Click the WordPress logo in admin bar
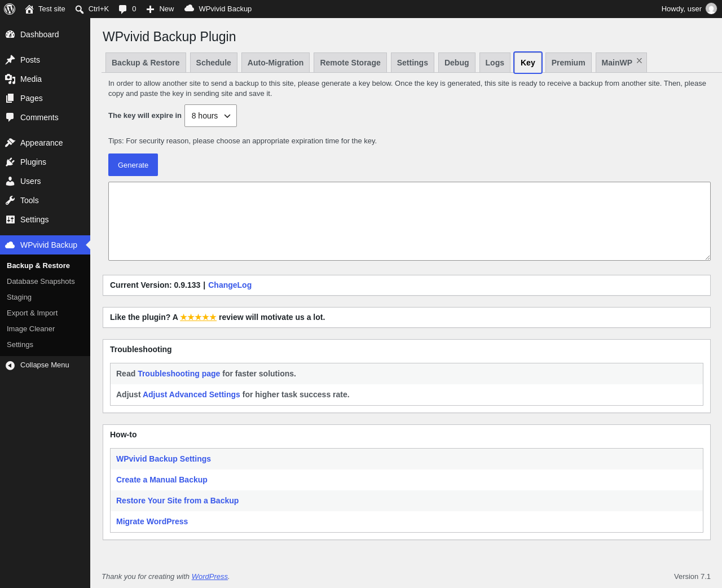Image resolution: width=722 pixels, height=588 pixels. pyautogui.click(x=10, y=9)
